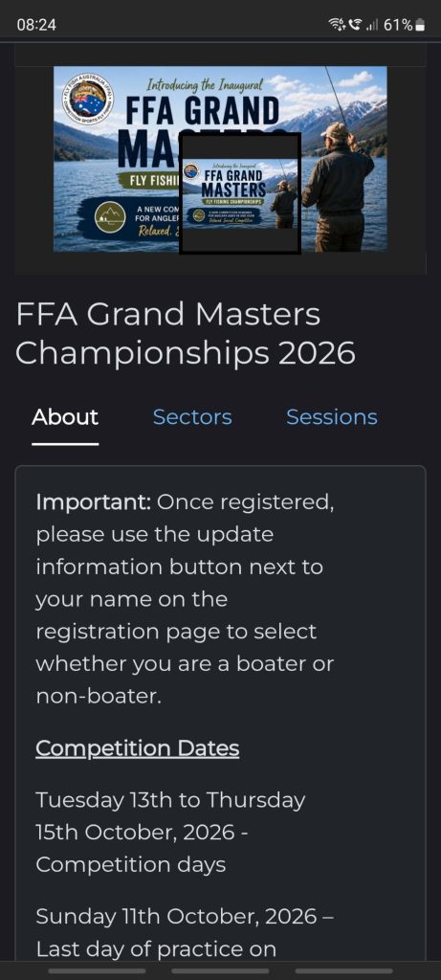Tap the right navigation bar handle
The height and width of the screenshot is (980, 441).
[x=343, y=970]
